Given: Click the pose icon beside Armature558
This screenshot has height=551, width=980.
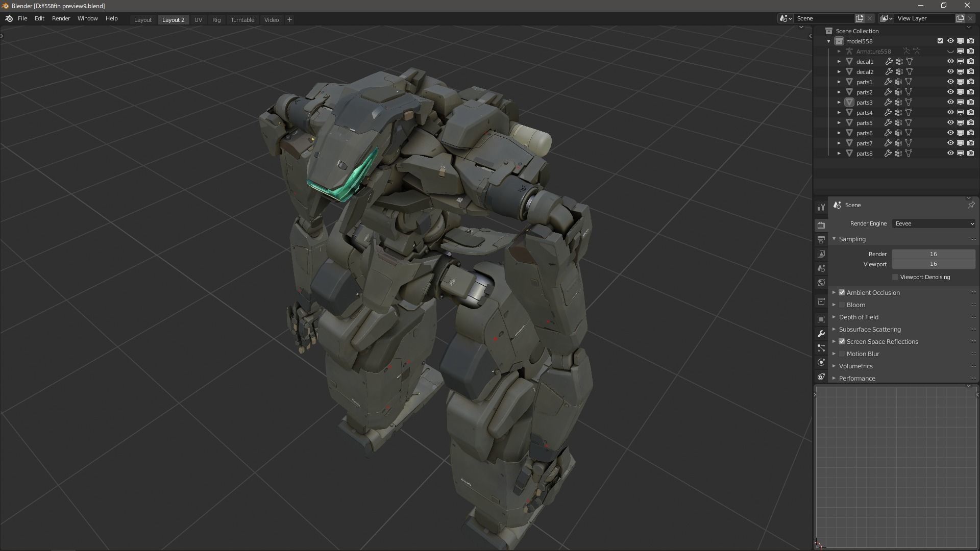Looking at the screenshot, I should click(906, 51).
